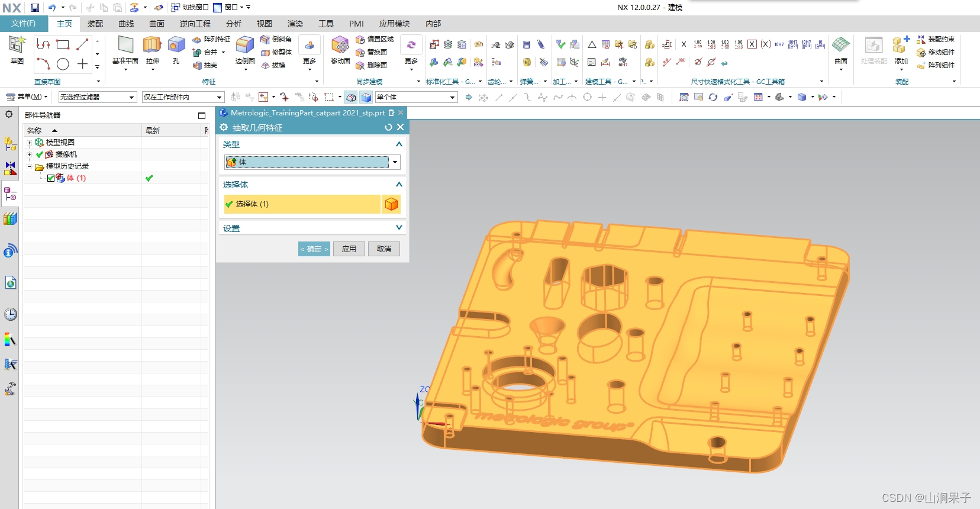Screen dimensions: 980x509
Task: Click Pattern Component (阵列组件)
Action: 936,65
